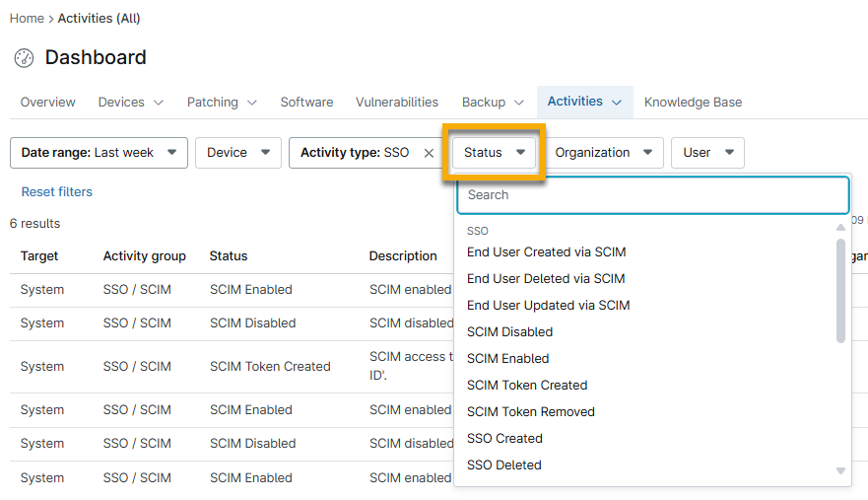Open the Date range filter dropdown
The height and width of the screenshot is (500, 868).
(x=98, y=153)
